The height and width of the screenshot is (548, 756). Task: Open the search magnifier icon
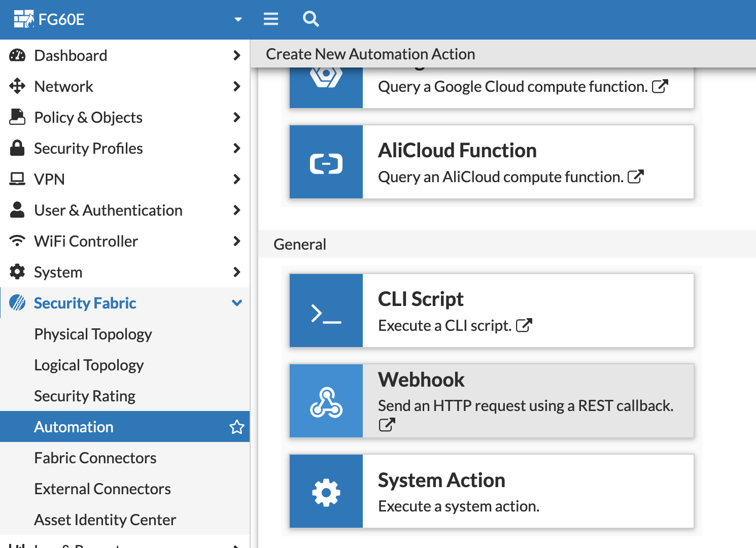tap(311, 19)
